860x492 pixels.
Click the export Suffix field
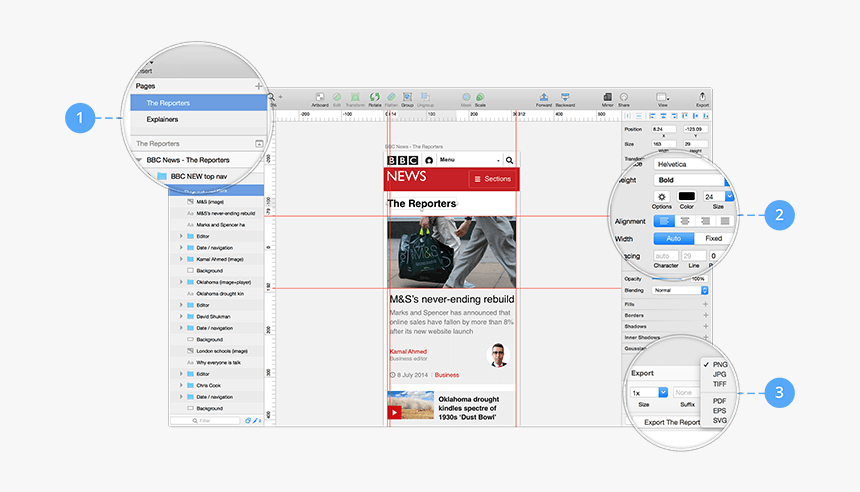pos(687,393)
